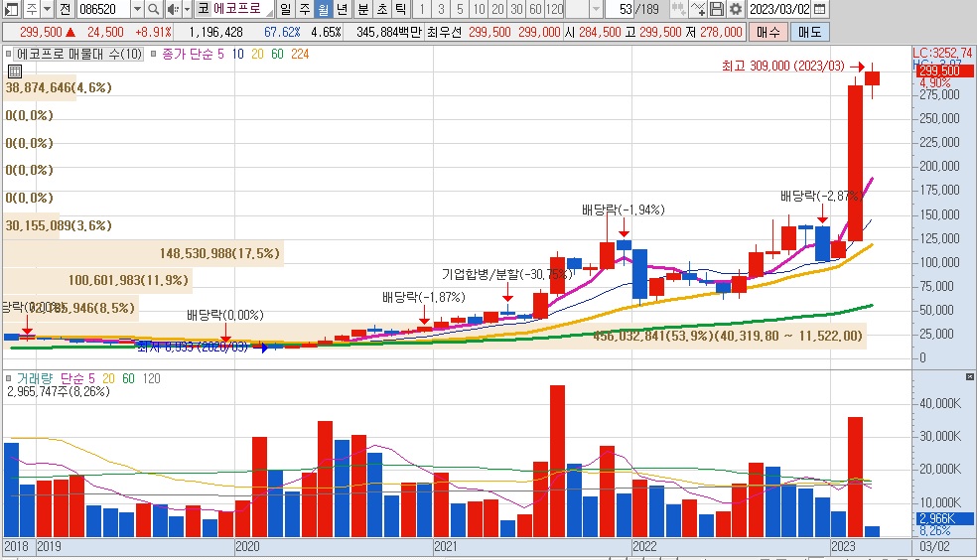Viewport: 977px width, 560px height.
Task: Click the tallest red volume bar in 2021
Action: (557, 461)
